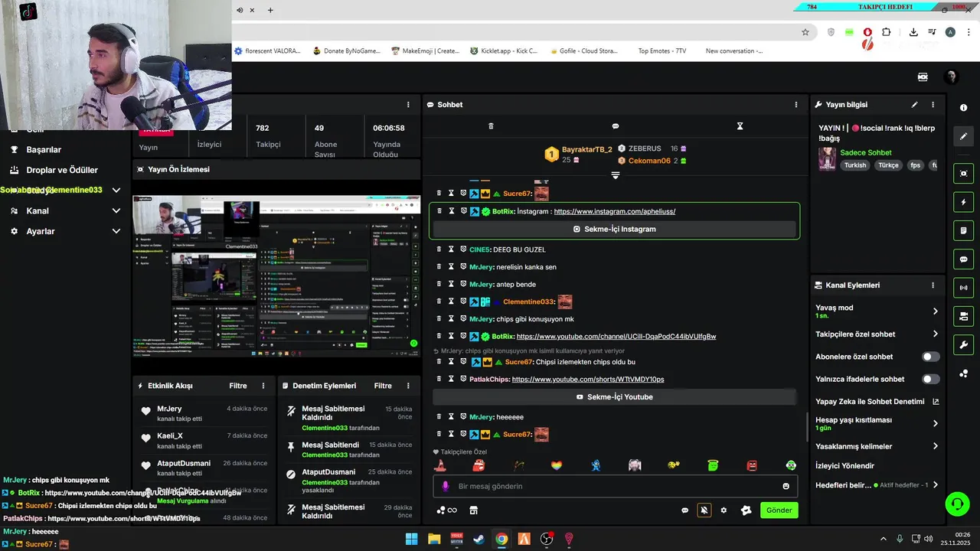This screenshot has height=551, width=980.
Task: Open Filtre in Denetim Eylemleri panel
Action: tap(383, 386)
